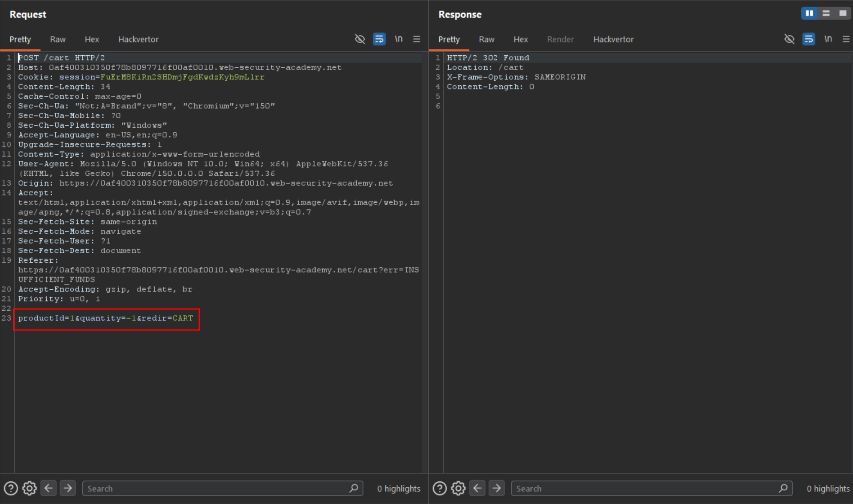The image size is (853, 504).
Task: Select top-bottom layout view
Action: tap(826, 13)
